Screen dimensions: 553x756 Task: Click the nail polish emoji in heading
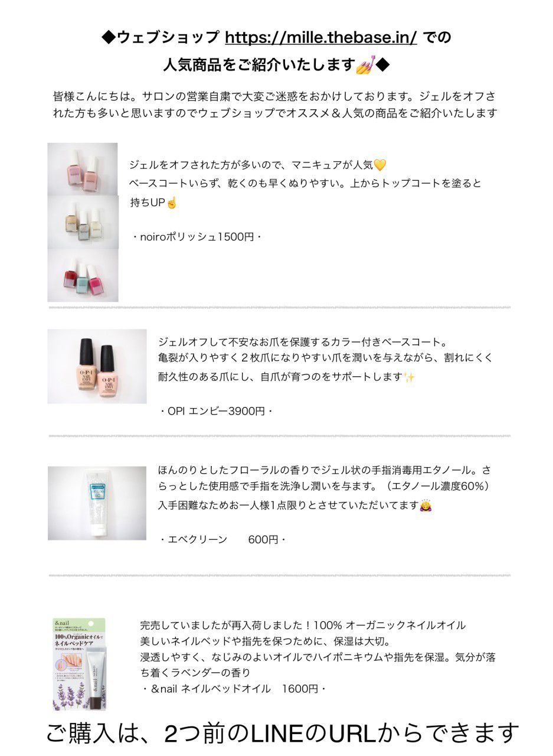(x=365, y=65)
